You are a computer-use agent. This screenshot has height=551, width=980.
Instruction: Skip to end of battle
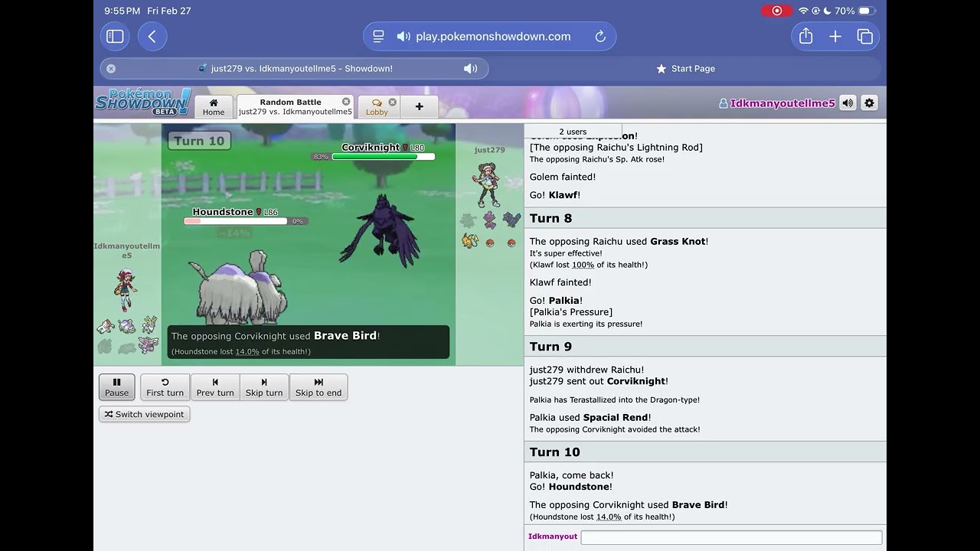click(318, 386)
